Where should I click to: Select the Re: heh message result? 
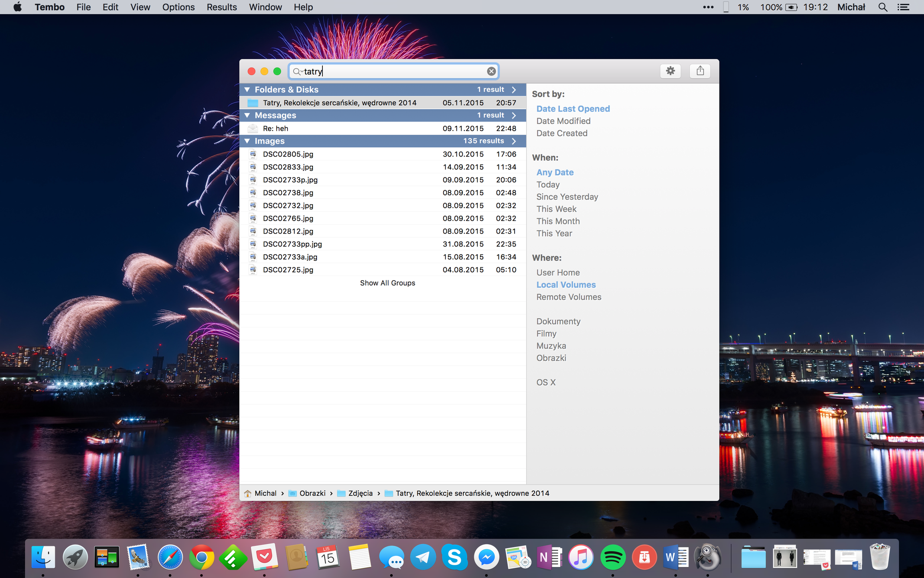(x=276, y=128)
